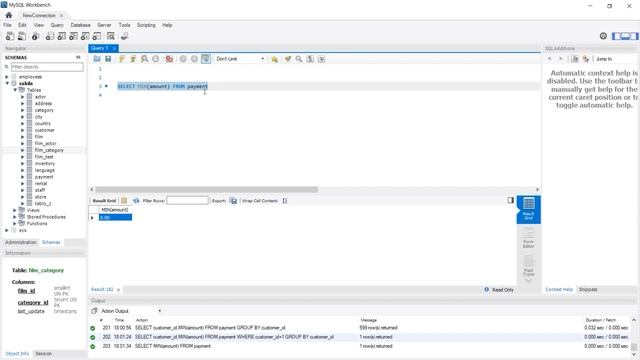
Task: Open the object inspector toolbar icon
Action: coord(36,36)
